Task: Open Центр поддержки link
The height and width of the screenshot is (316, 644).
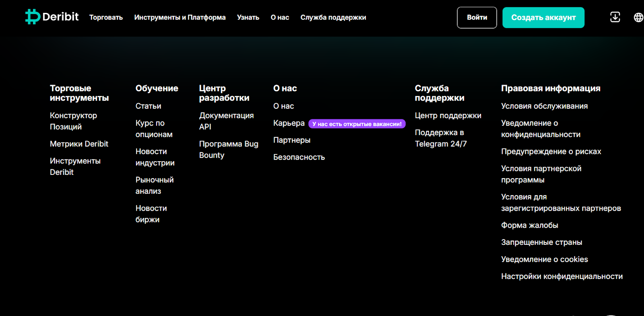Action: tap(448, 115)
